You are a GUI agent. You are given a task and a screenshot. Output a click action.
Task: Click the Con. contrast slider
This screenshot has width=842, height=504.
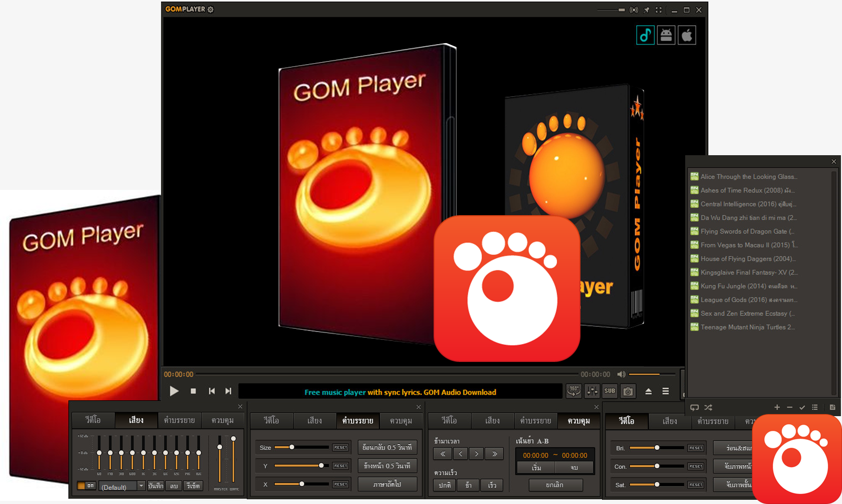pyautogui.click(x=657, y=466)
